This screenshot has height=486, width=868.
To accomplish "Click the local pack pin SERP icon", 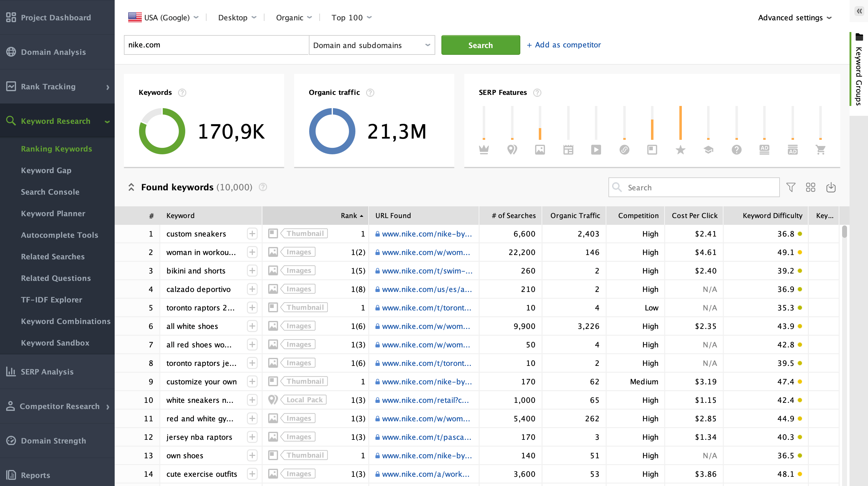I will pos(512,149).
